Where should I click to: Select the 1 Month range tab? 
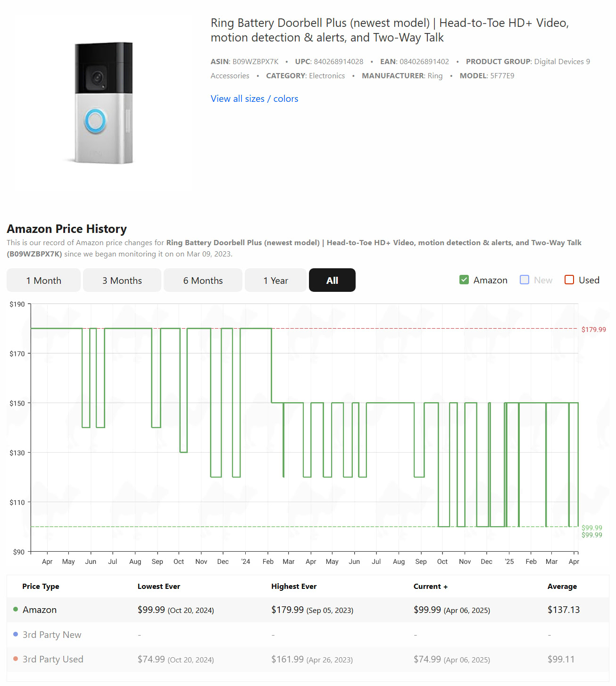(43, 281)
